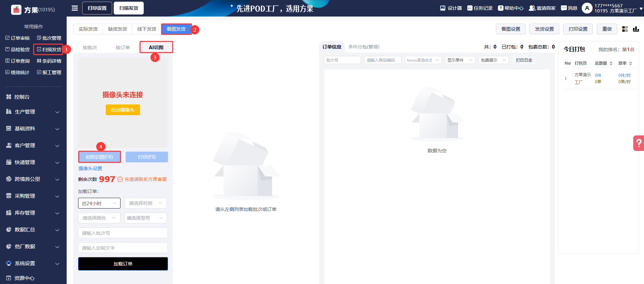The height and width of the screenshot is (284, 644).
Task: Expand 系统设置 menu
Action: coord(33,263)
